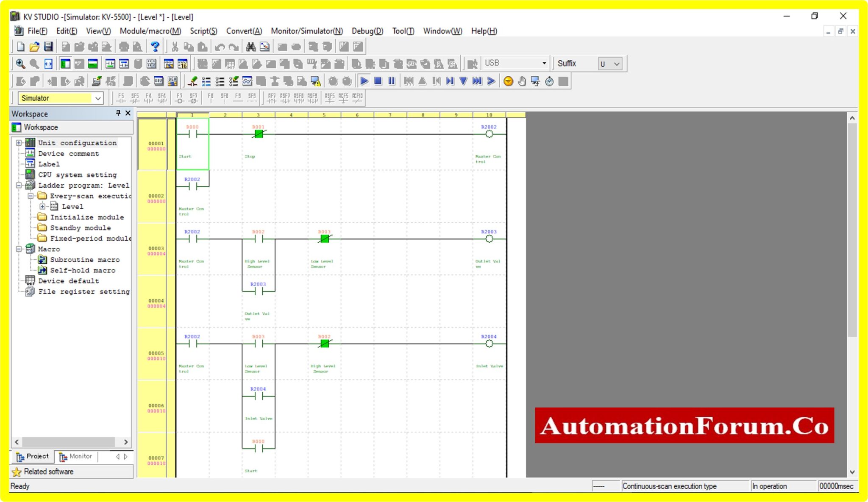Open the Debug menu

[367, 31]
